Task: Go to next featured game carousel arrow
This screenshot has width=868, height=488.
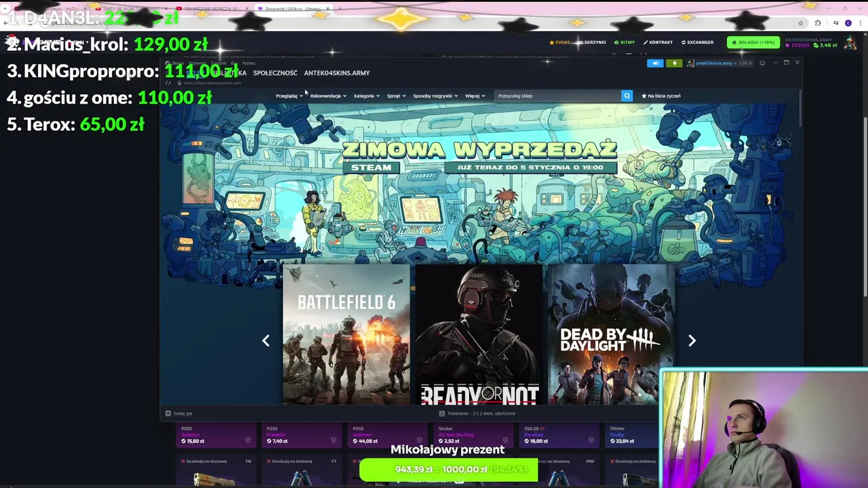Action: pyautogui.click(x=692, y=341)
